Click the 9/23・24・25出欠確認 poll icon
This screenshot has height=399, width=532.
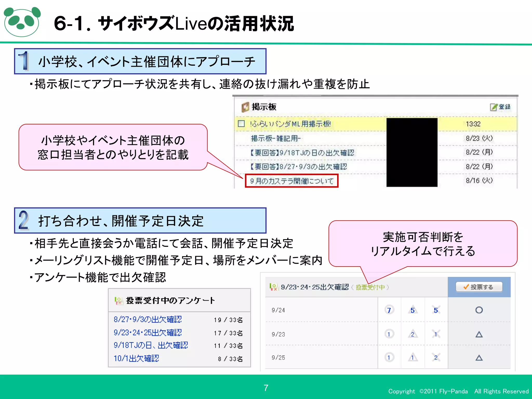(274, 287)
